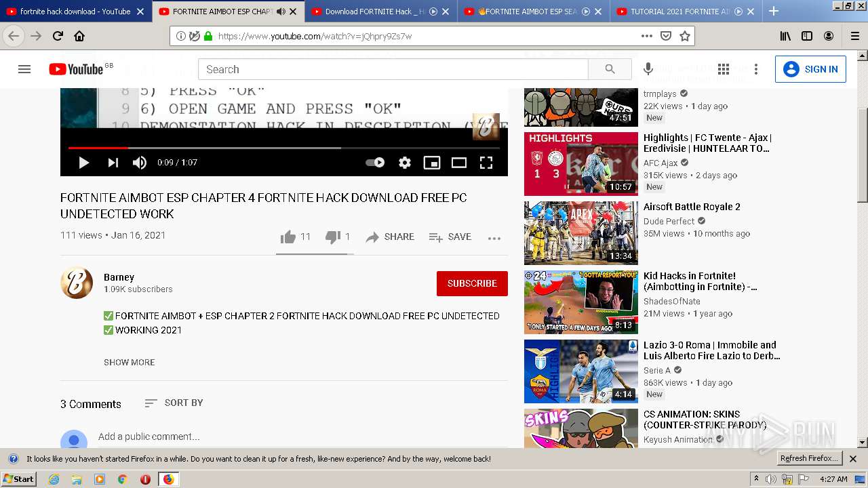Focus the YouTube search box
The image size is (868, 488).
coord(393,69)
